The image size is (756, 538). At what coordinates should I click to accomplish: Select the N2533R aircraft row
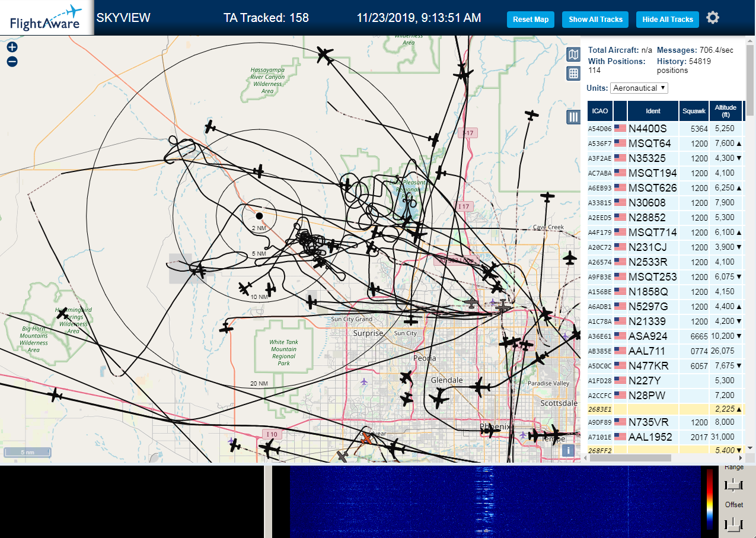tap(666, 262)
